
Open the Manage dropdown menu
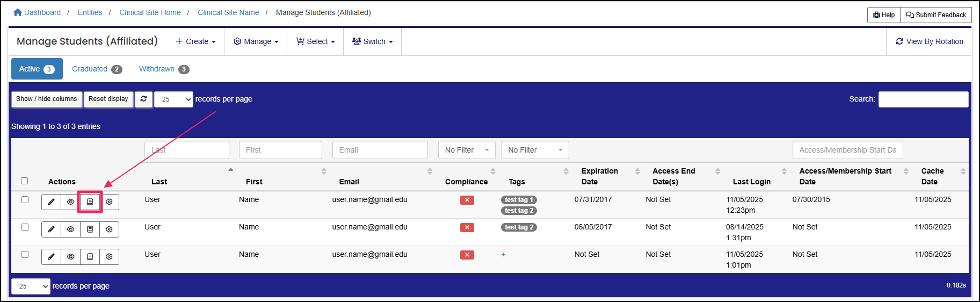click(x=256, y=41)
